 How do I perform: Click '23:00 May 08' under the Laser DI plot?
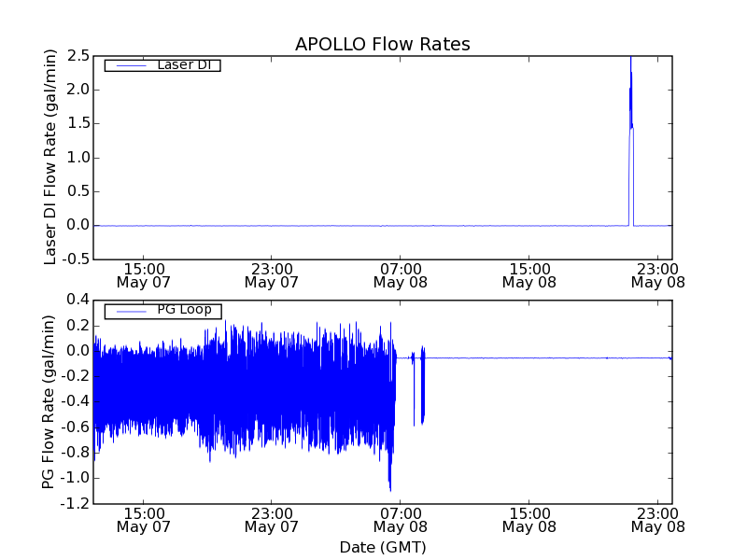tap(658, 275)
